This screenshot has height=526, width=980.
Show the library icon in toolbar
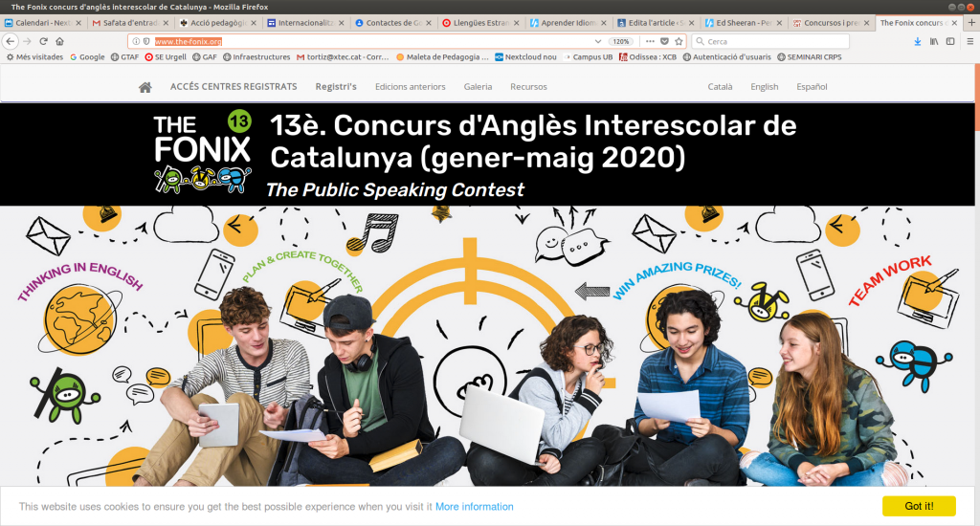pos(934,41)
